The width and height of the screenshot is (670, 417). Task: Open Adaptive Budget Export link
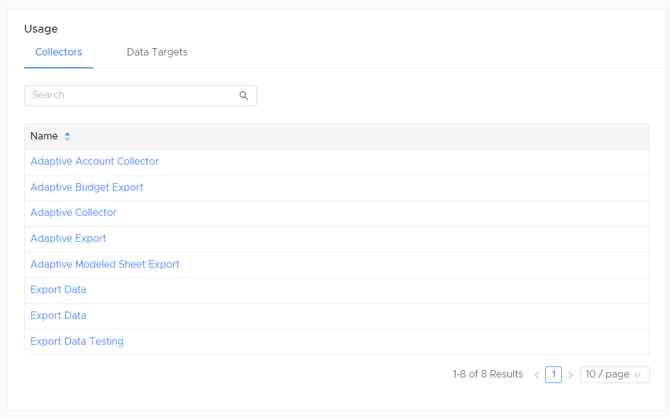pyautogui.click(x=87, y=187)
